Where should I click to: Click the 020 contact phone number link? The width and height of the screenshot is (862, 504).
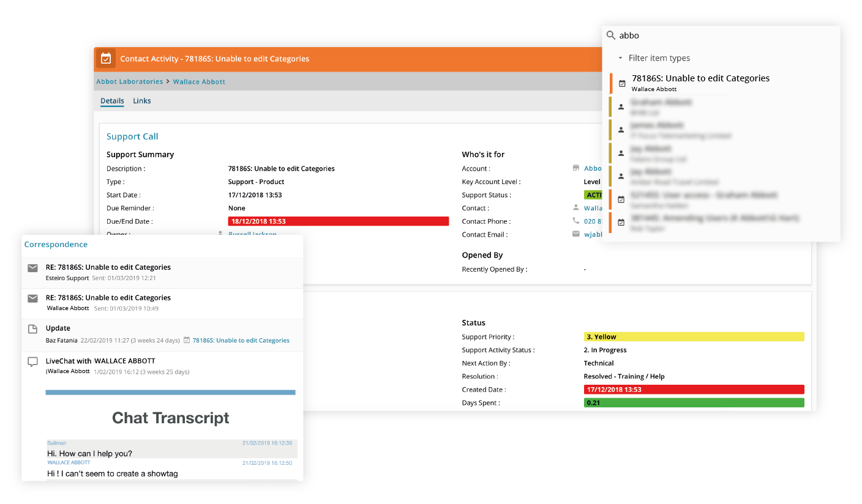593,221
